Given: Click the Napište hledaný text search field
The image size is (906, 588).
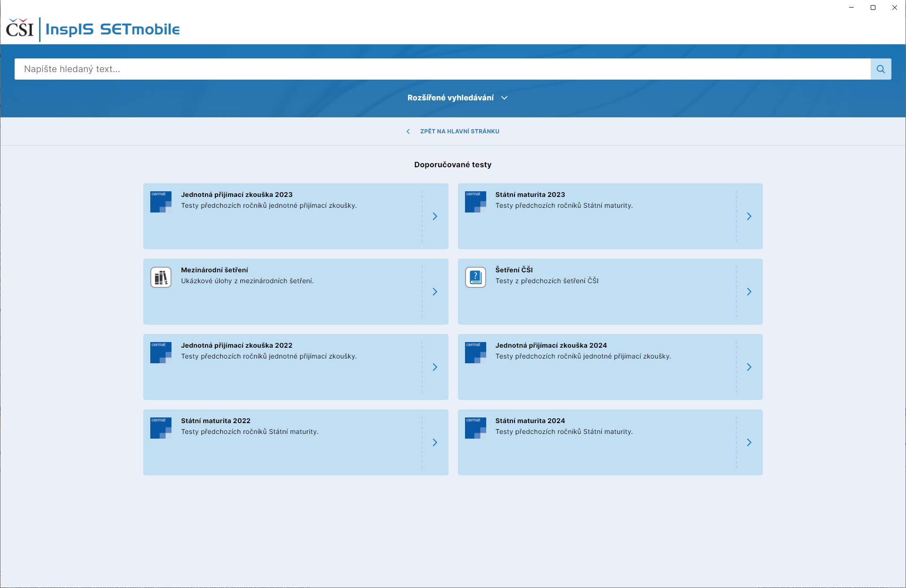Looking at the screenshot, I should click(442, 69).
